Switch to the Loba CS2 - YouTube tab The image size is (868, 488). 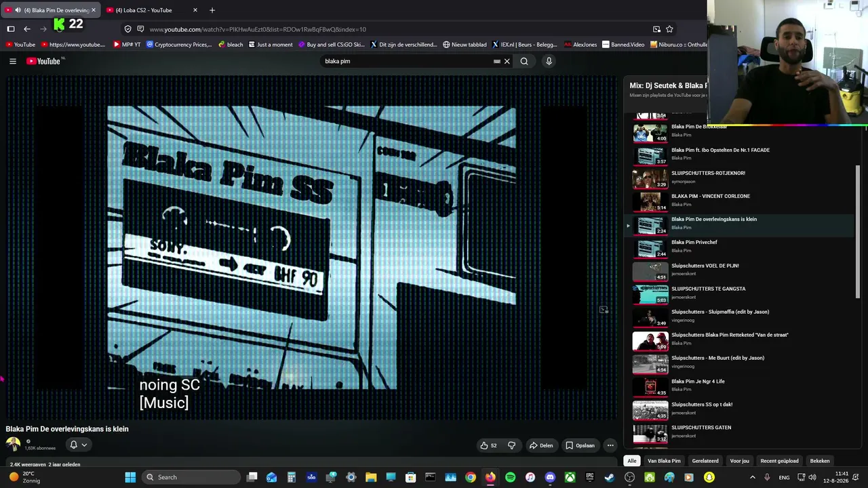(152, 10)
